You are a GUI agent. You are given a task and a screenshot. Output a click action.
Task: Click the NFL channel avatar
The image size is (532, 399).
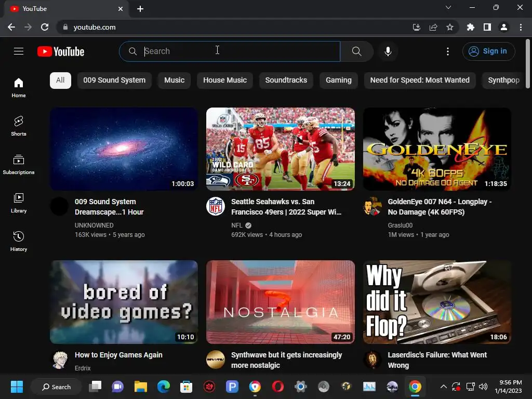click(x=216, y=206)
